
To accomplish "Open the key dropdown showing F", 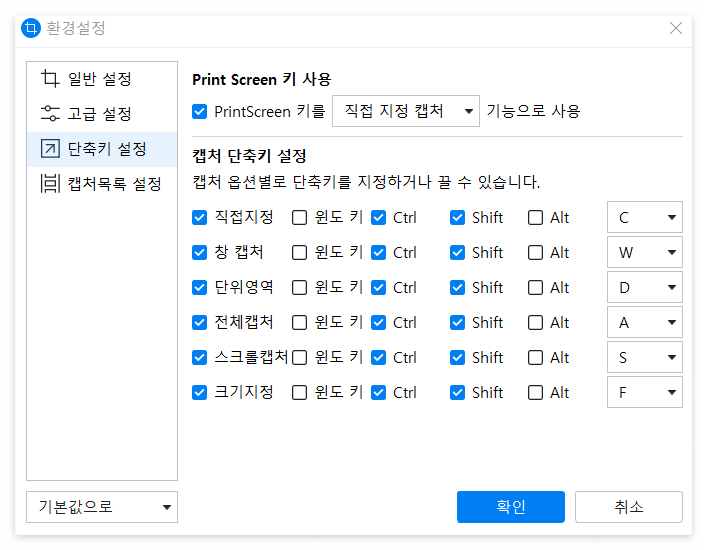I will [x=645, y=392].
